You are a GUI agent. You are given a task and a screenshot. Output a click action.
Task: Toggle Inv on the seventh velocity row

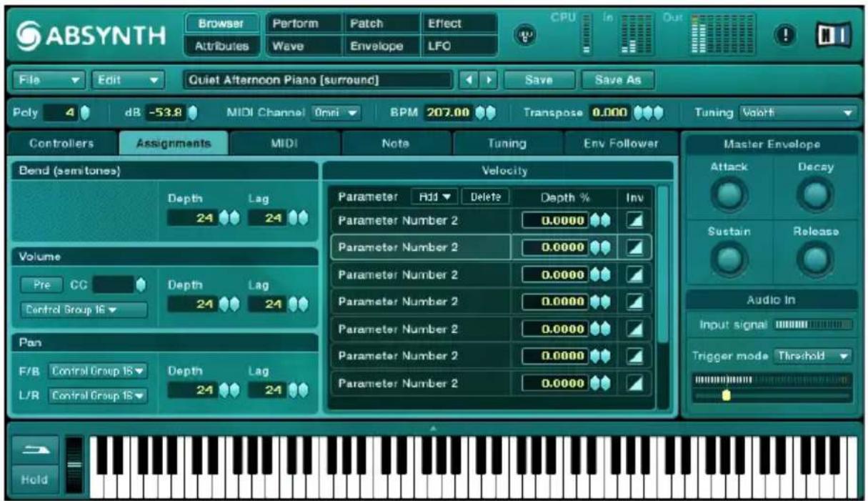(x=634, y=384)
